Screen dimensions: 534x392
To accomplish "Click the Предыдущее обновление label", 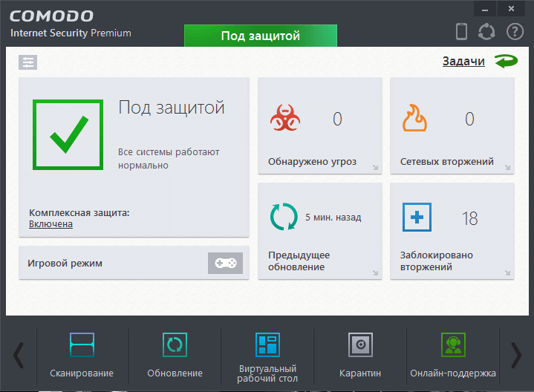I will coord(299,261).
